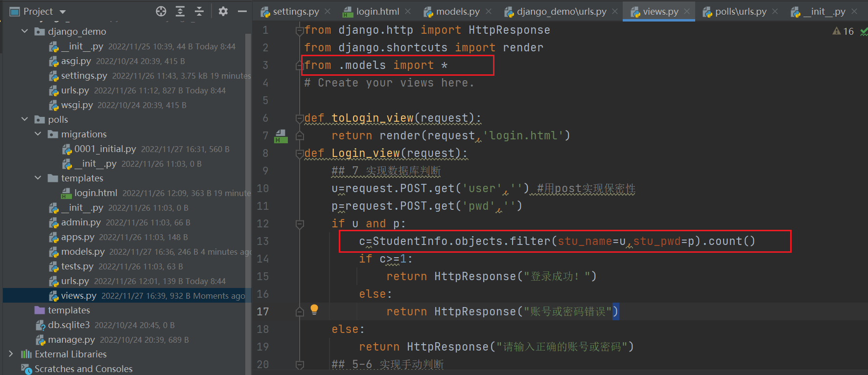This screenshot has width=868, height=375.
Task: Click the related HTML file gutter icon on line 7
Action: (281, 136)
